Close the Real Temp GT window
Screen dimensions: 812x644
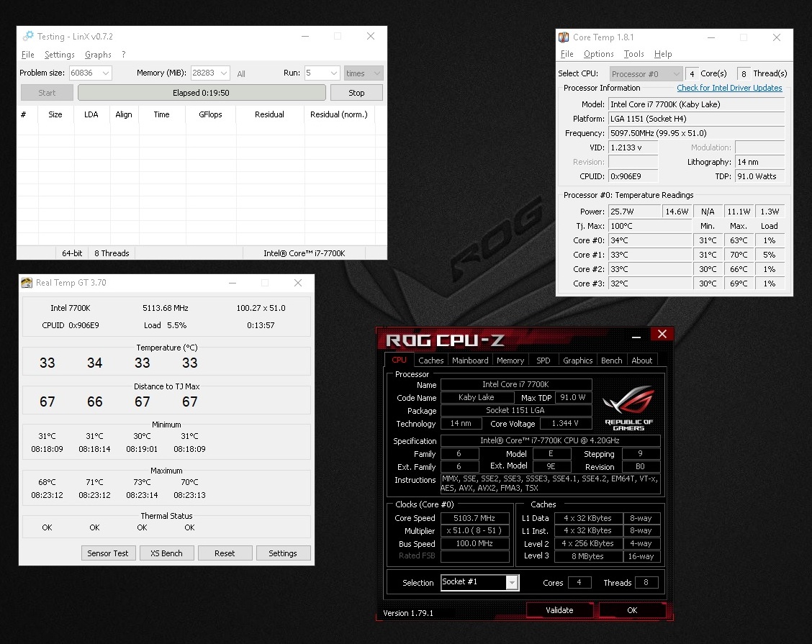point(298,283)
